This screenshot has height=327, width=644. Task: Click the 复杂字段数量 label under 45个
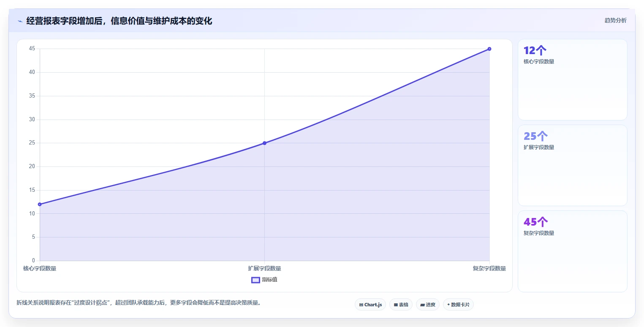tap(539, 233)
